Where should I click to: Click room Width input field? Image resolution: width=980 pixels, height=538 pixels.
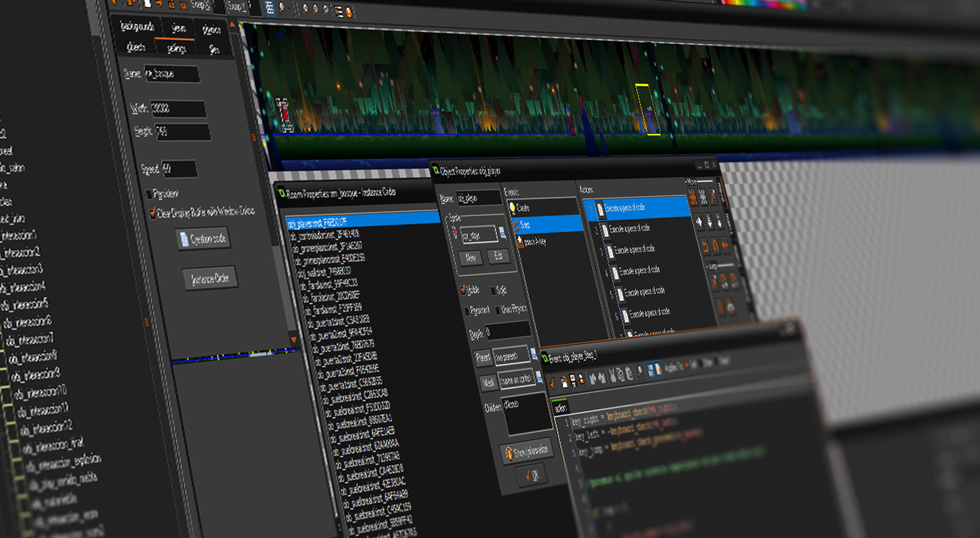tap(179, 109)
